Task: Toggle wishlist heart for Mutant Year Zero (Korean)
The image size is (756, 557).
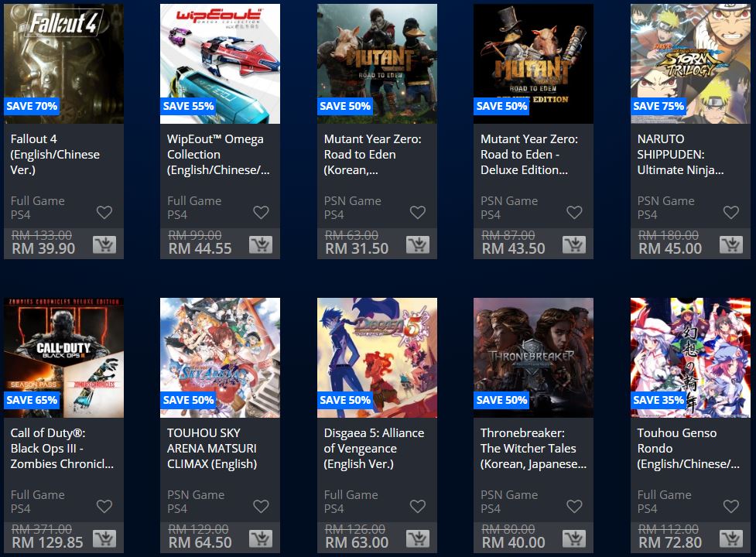Action: pos(418,212)
